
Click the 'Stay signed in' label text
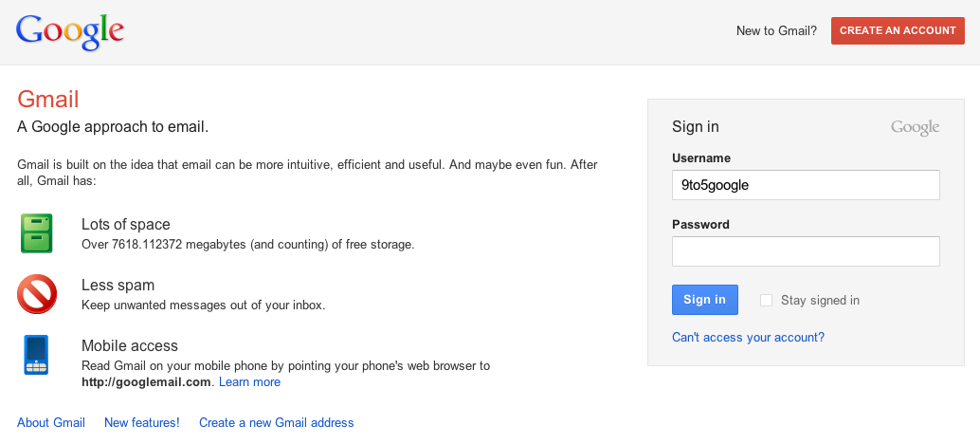point(820,301)
